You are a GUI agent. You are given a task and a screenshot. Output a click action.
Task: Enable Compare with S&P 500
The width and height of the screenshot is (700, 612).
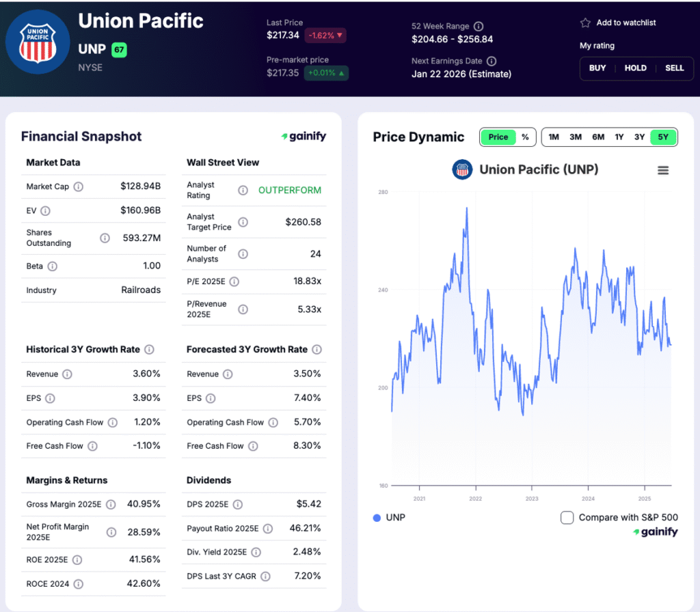pyautogui.click(x=567, y=518)
